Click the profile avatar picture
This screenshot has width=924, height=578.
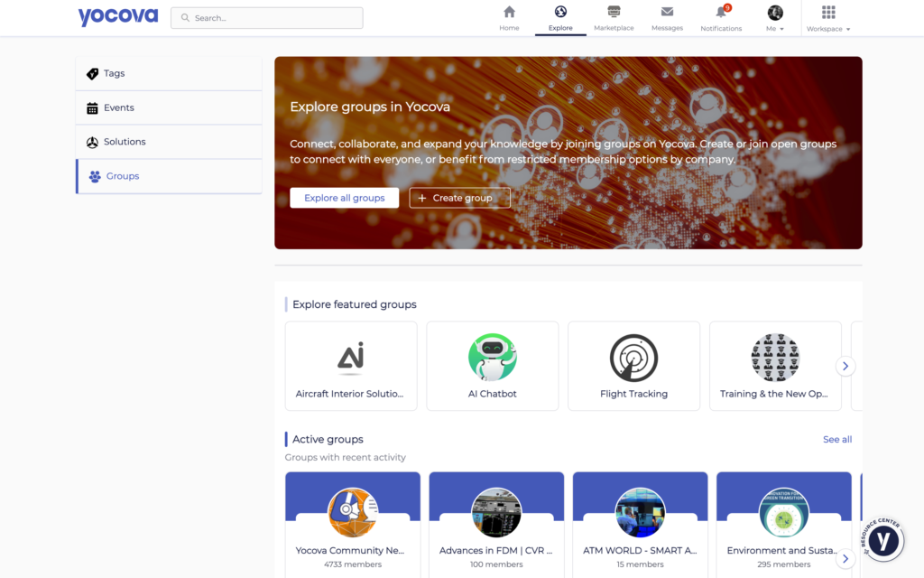click(775, 13)
